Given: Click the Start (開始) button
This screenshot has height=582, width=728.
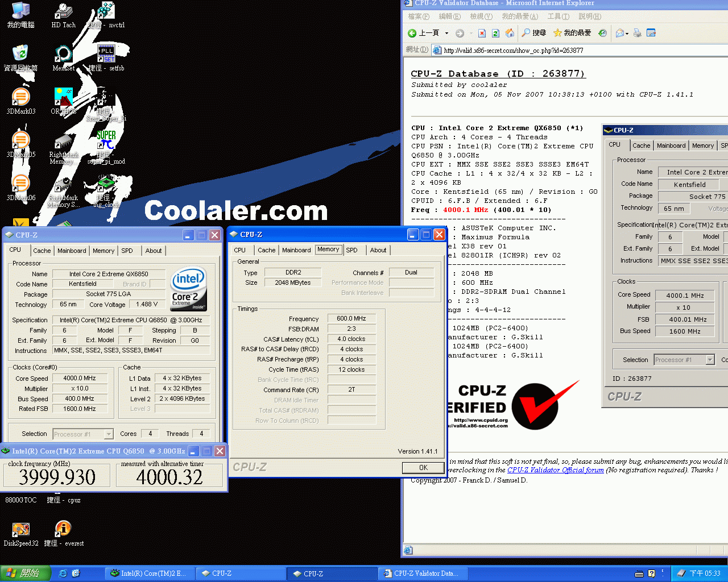Looking at the screenshot, I should tap(26, 573).
